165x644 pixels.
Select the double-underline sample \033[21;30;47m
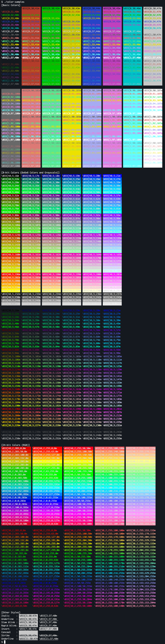[x=29, y=639]
